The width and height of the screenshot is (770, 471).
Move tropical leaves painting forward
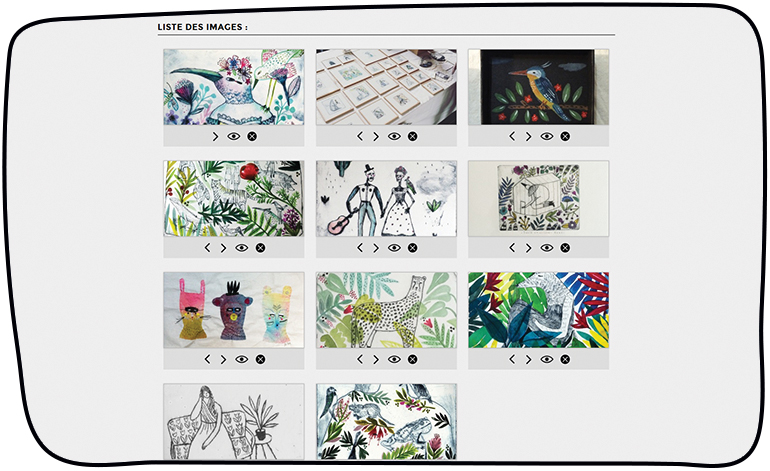coord(528,360)
